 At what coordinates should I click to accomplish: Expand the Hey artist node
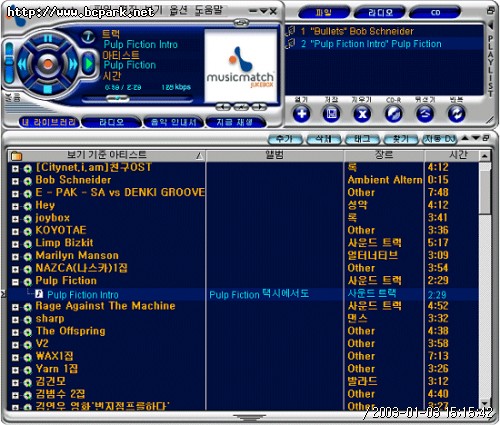click(x=15, y=206)
